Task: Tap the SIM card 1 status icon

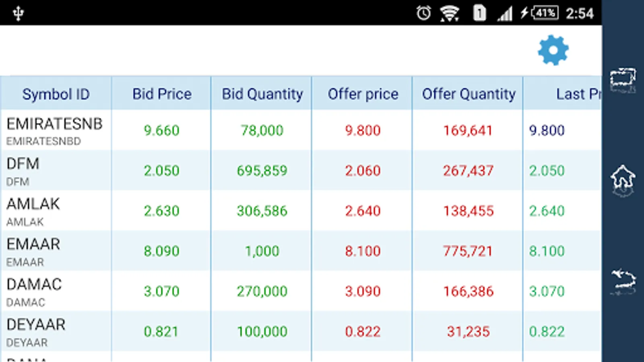Action: coord(479,13)
